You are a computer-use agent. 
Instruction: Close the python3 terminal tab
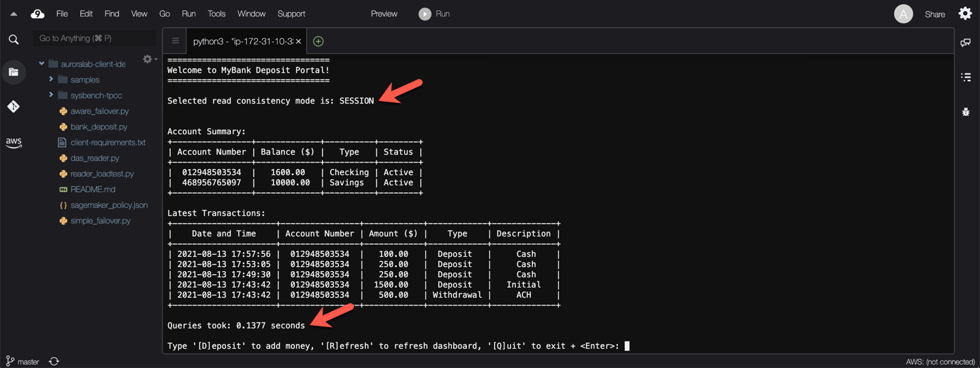pyautogui.click(x=298, y=42)
